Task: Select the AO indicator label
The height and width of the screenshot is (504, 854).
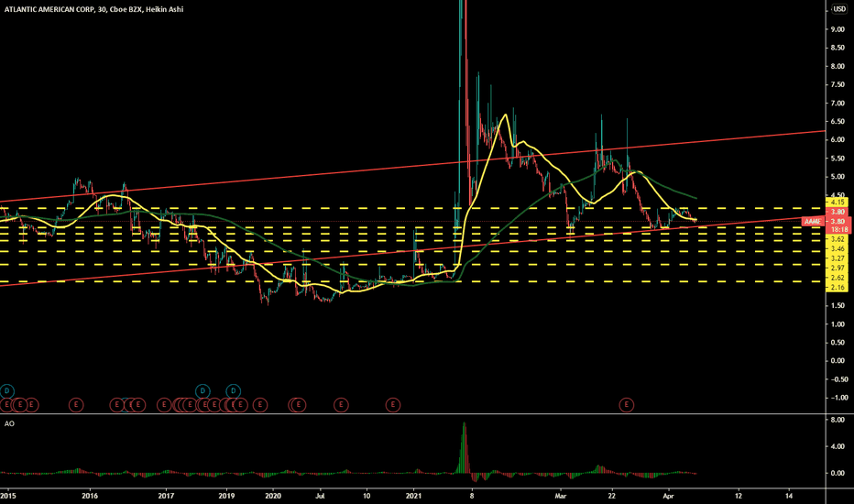Action: [9, 423]
